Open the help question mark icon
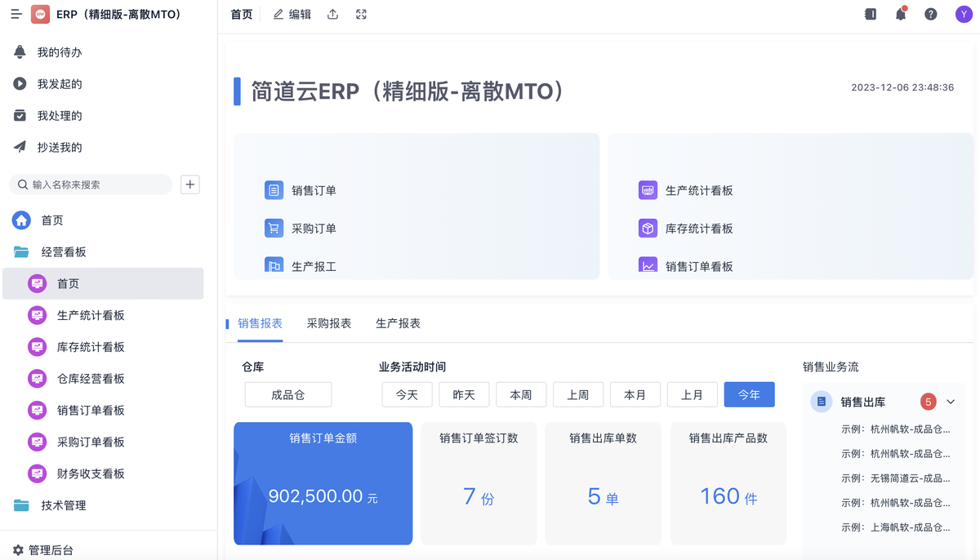 (931, 15)
